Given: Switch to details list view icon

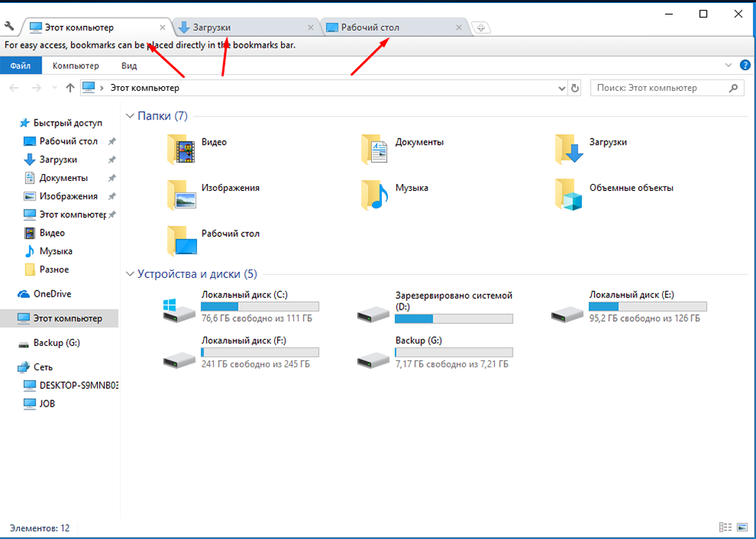Looking at the screenshot, I should tap(725, 528).
